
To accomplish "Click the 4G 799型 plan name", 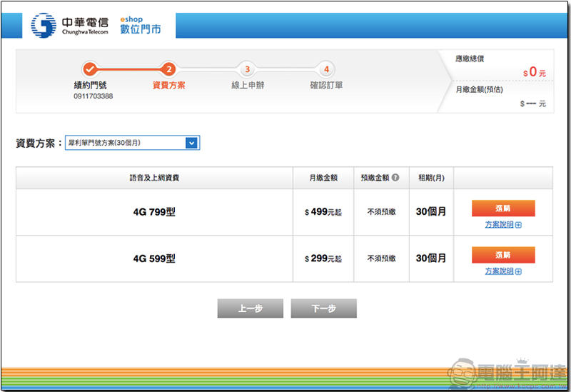I will 154,212.
